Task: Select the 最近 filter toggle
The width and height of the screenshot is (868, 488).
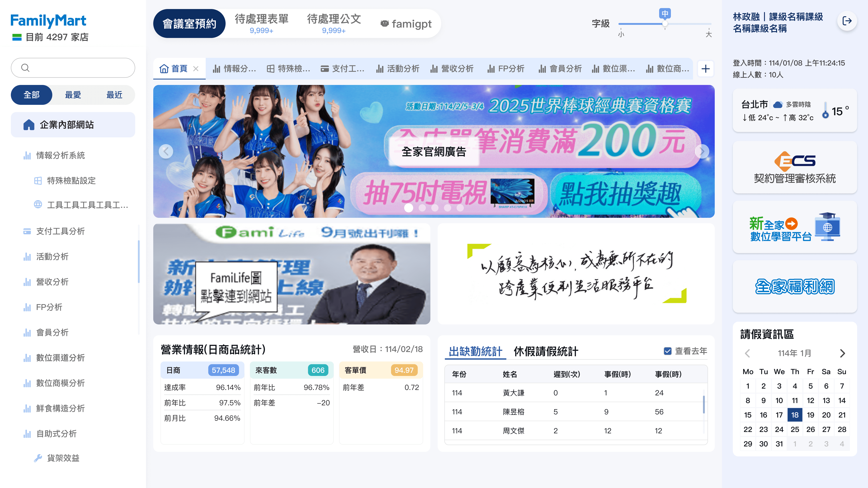Action: (x=114, y=95)
